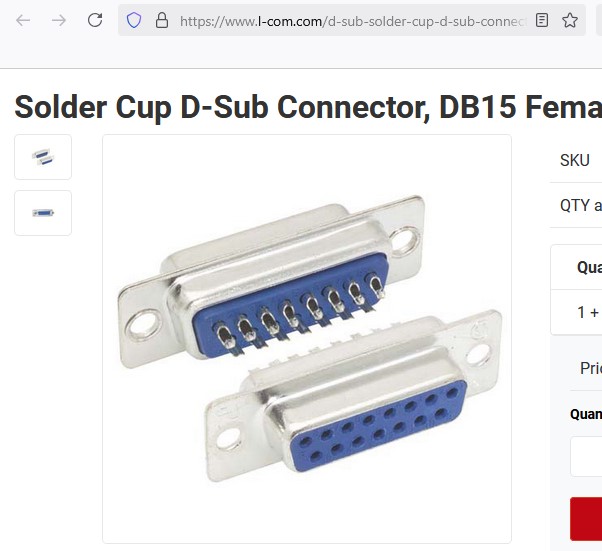Click the Price label text
Screen dimensions: 602x551
590,368
